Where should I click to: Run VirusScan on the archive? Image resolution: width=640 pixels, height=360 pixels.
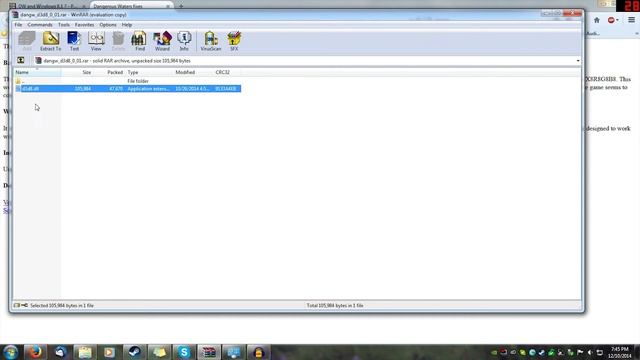pos(211,41)
